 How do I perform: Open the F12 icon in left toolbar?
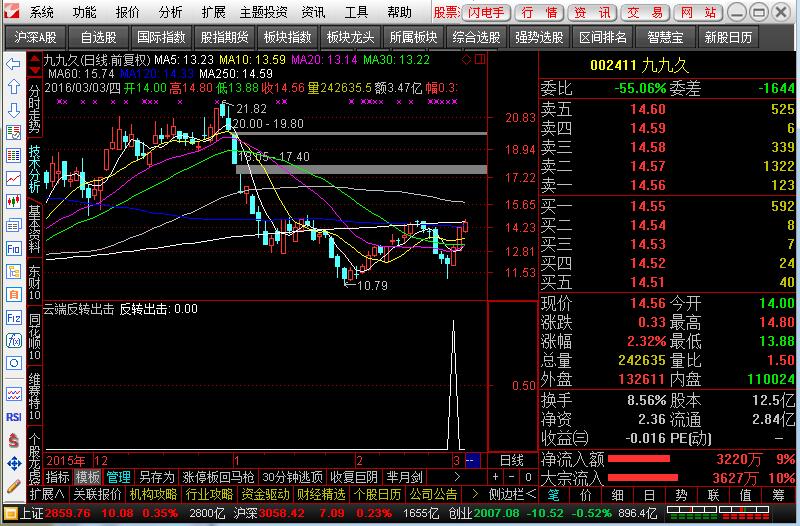13,318
